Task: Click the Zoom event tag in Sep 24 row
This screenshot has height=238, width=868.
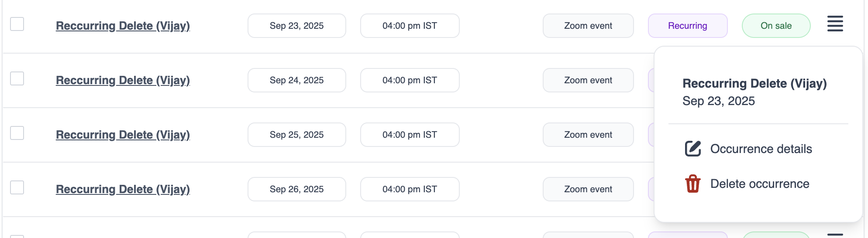Action: 588,80
